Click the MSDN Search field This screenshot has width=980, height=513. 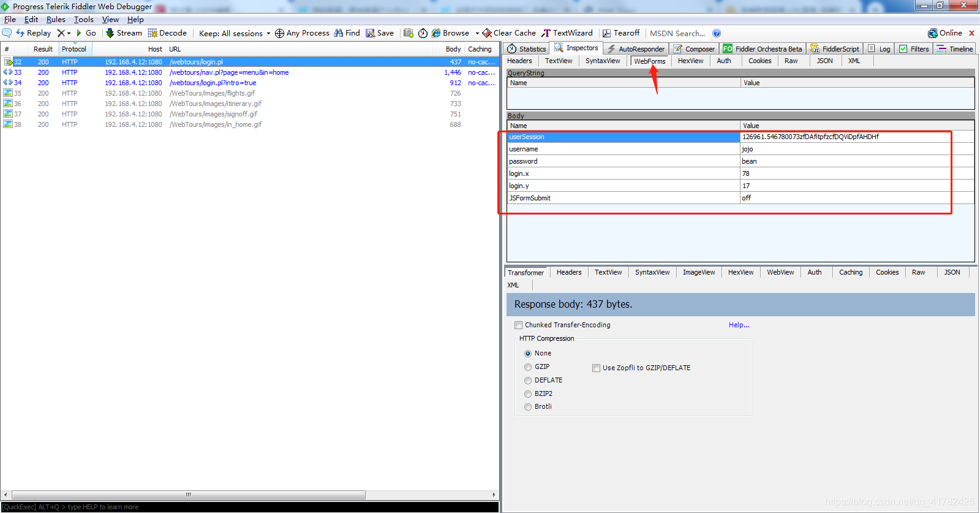[677, 33]
